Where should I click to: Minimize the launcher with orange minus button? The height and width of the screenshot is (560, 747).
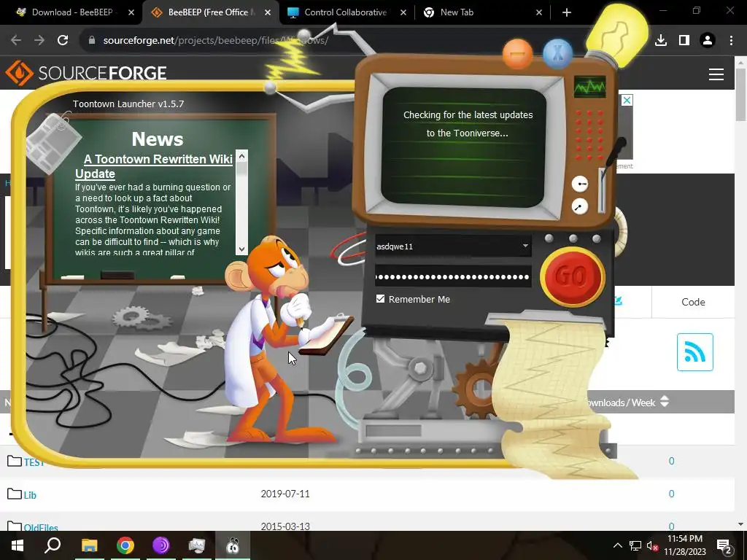pos(517,54)
